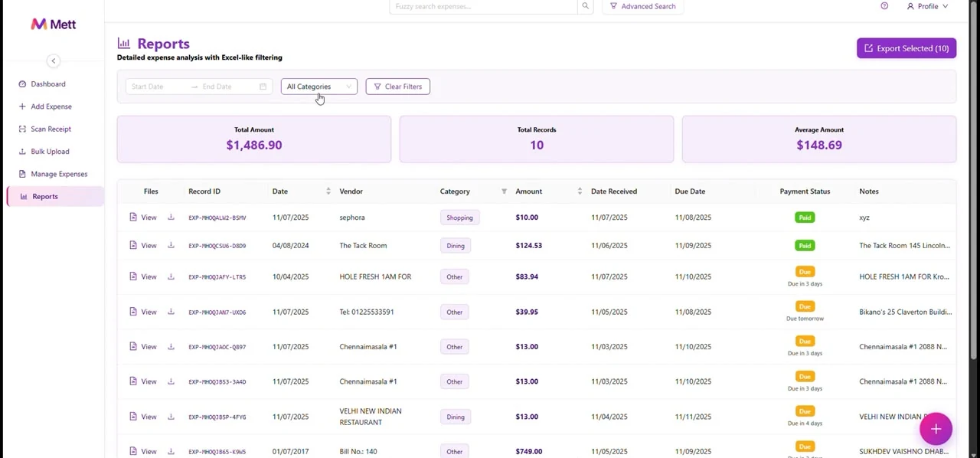
Task: Open the Category column filter icon
Action: click(504, 191)
